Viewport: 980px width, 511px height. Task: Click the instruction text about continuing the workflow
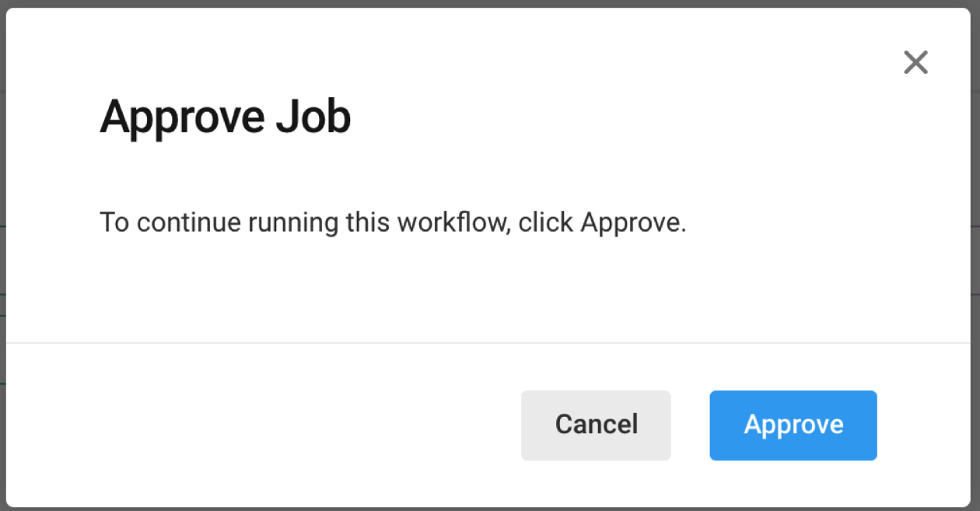point(392,222)
